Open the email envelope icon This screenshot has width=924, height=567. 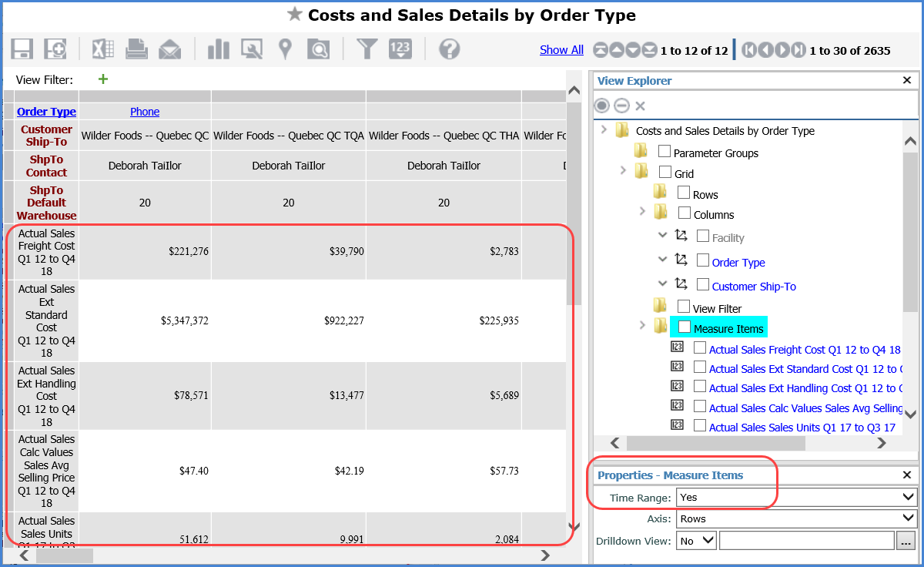click(169, 50)
